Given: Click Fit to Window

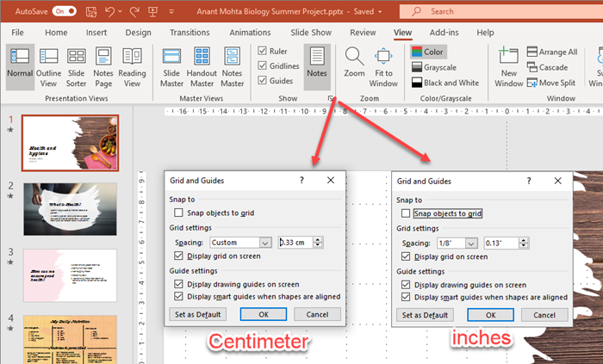Looking at the screenshot, I should click(x=383, y=65).
